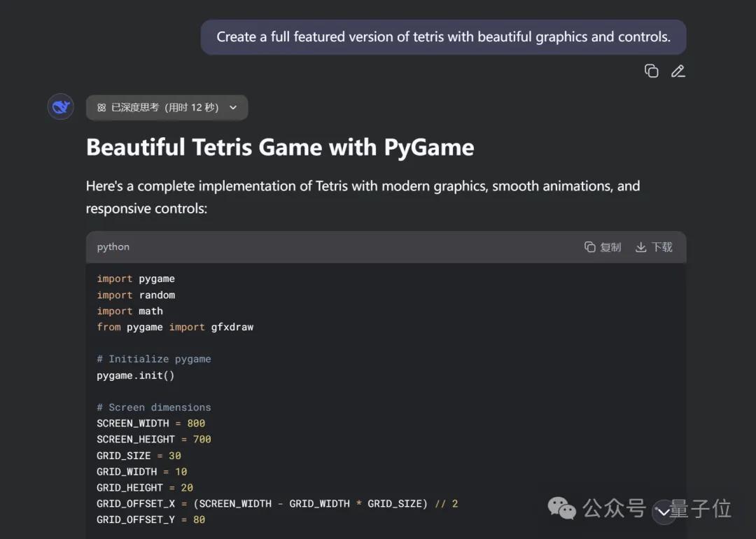Click the "pygame.init()" code line
This screenshot has width=756, height=539.
pos(136,375)
